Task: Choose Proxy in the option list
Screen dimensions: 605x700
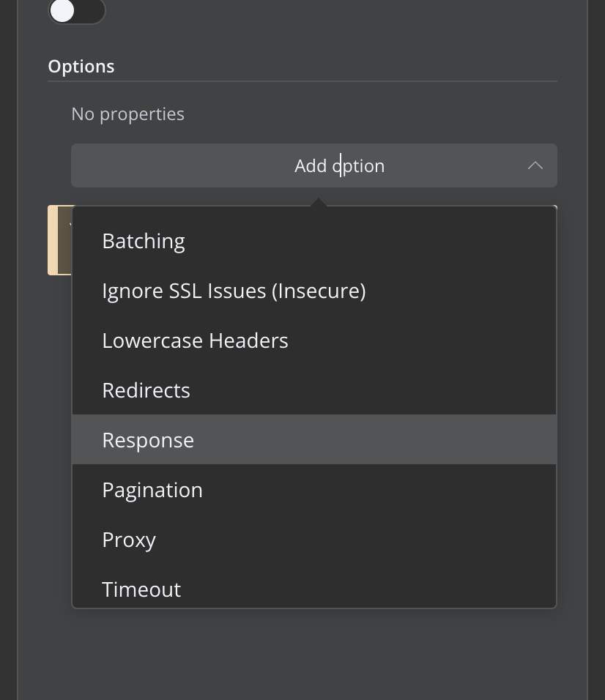Action: pos(129,540)
